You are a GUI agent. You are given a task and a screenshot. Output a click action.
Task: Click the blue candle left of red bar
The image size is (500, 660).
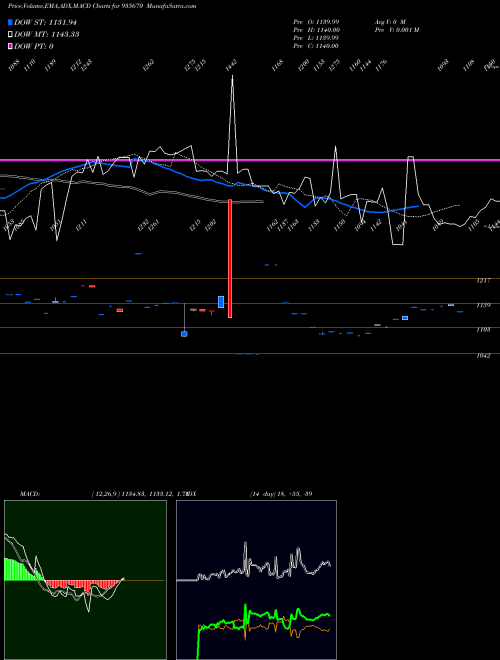tap(221, 302)
